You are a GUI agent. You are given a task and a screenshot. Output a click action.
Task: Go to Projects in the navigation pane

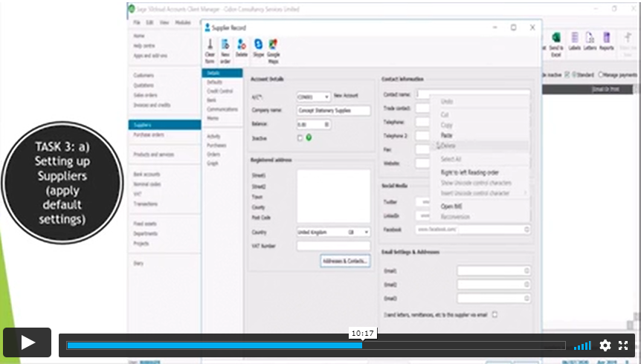click(x=141, y=243)
